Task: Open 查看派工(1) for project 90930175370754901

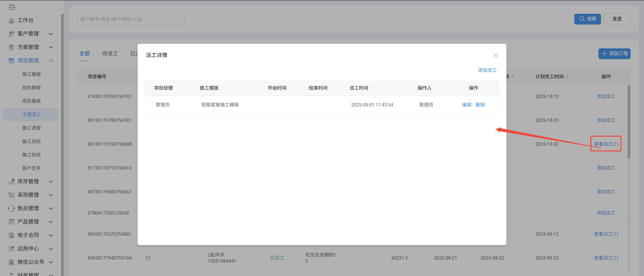Action: point(606,234)
